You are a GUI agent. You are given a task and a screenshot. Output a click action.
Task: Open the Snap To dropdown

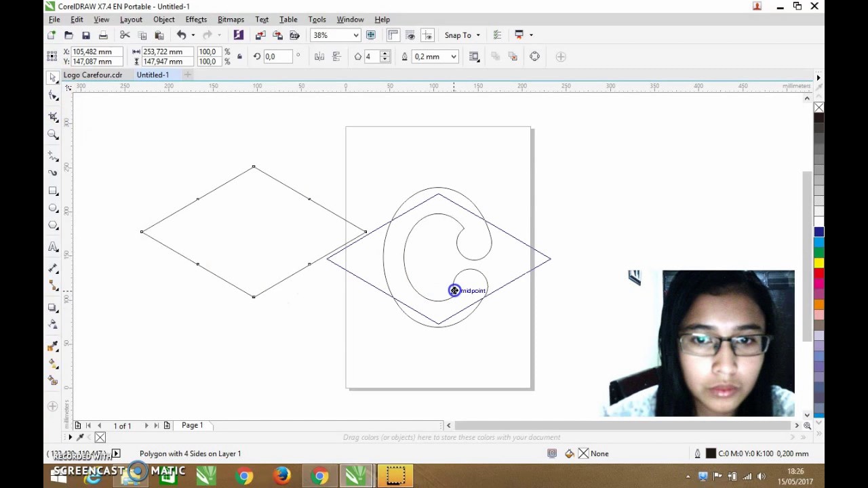click(x=462, y=35)
